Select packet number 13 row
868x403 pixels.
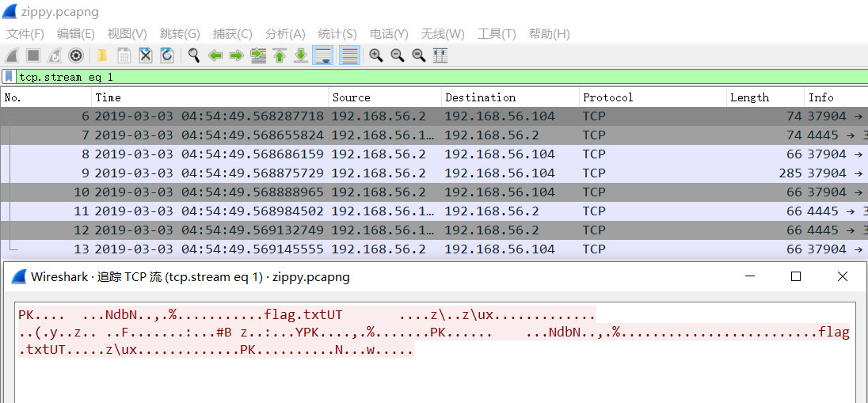coord(434,249)
